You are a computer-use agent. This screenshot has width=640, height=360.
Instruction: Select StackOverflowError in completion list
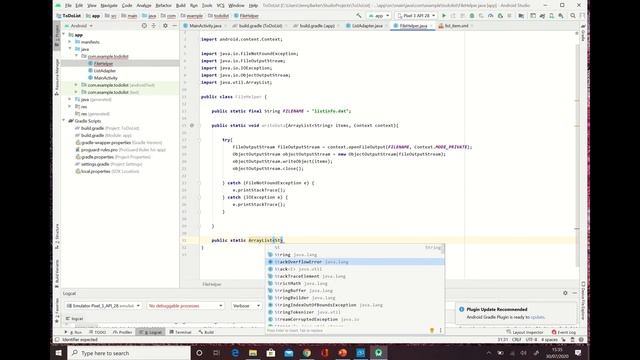click(x=355, y=262)
